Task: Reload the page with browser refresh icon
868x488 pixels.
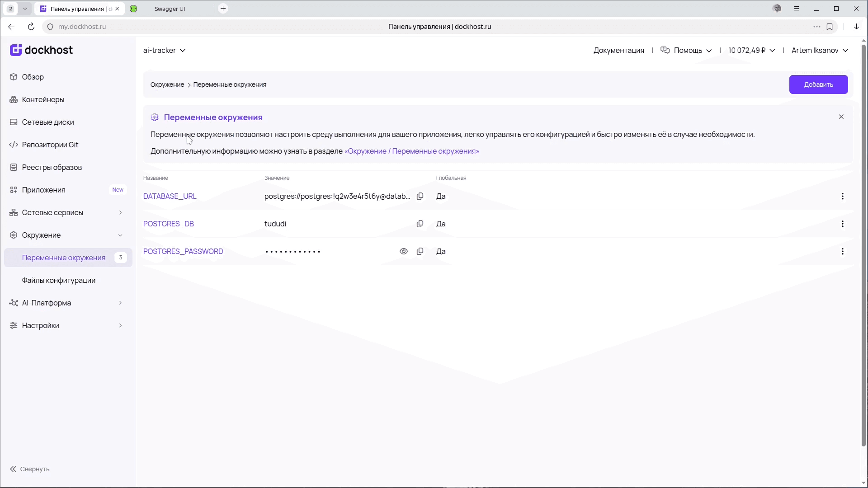Action: point(31,27)
